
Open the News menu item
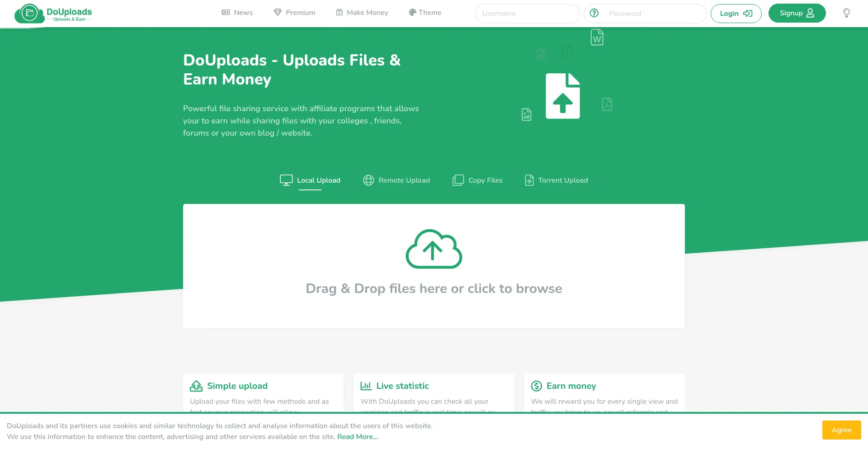[237, 13]
